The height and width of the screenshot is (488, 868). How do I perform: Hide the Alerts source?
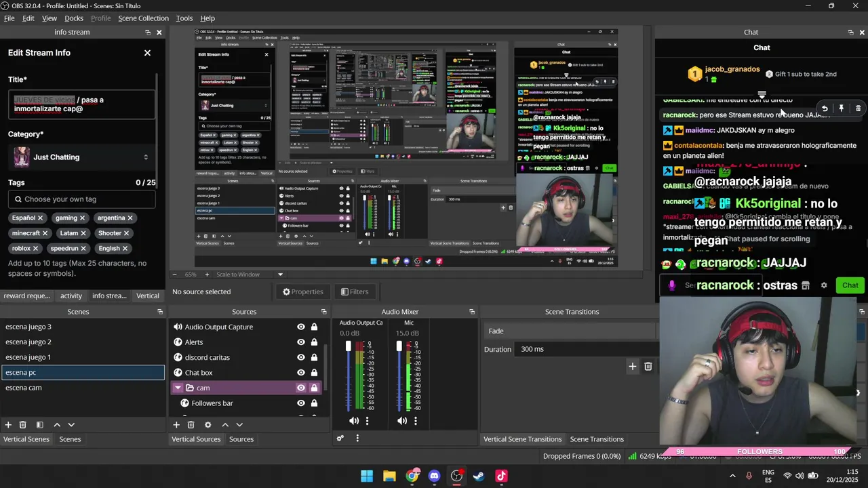[301, 342]
